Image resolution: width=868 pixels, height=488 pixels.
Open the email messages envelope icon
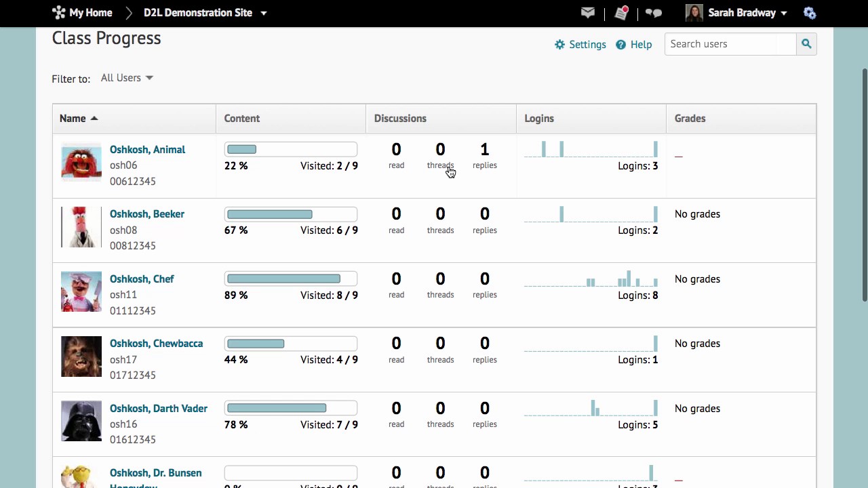588,13
